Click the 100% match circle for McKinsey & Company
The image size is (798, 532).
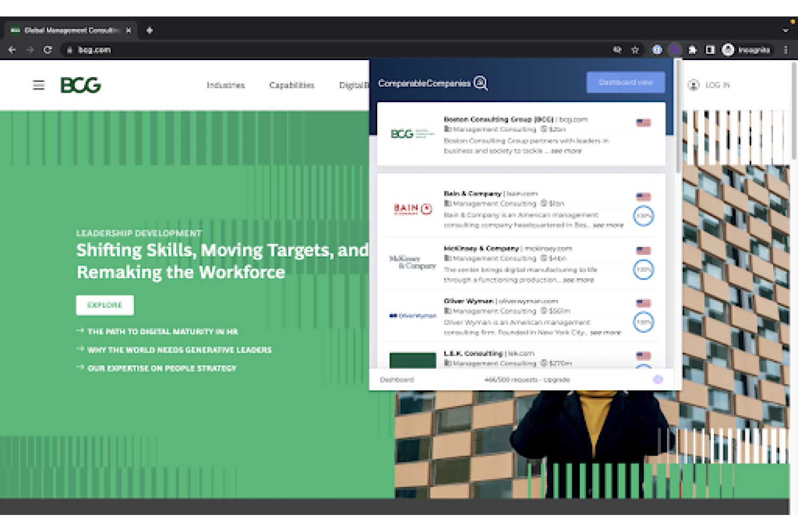(644, 270)
